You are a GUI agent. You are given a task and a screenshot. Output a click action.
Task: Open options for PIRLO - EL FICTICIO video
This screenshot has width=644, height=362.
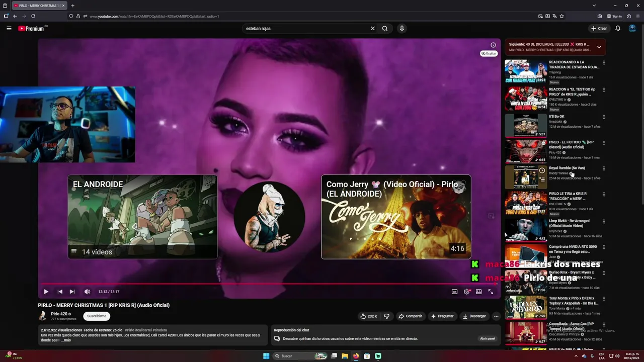click(604, 143)
